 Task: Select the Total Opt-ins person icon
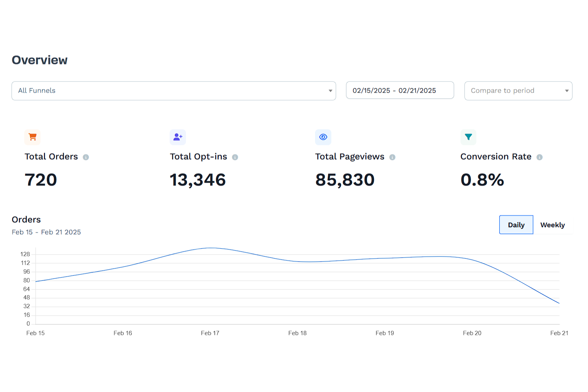(x=178, y=137)
